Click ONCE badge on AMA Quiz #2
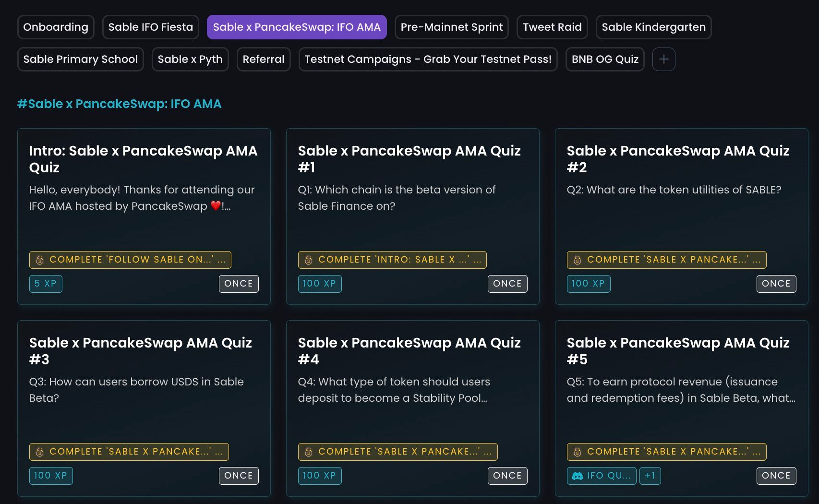The image size is (819, 504). coord(776,284)
